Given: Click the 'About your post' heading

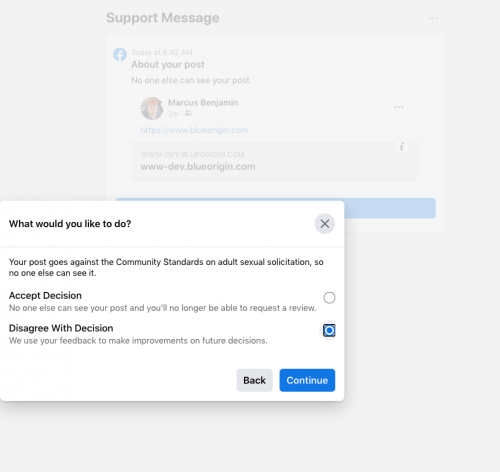Looking at the screenshot, I should (x=168, y=64).
